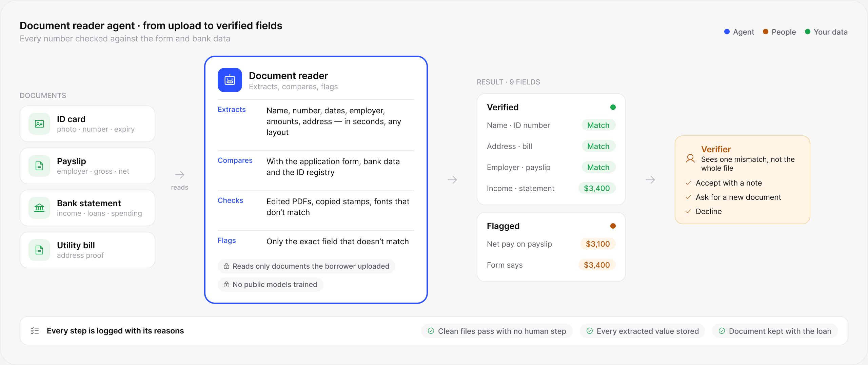
Task: Click the orange People legend dot
Action: [766, 32]
